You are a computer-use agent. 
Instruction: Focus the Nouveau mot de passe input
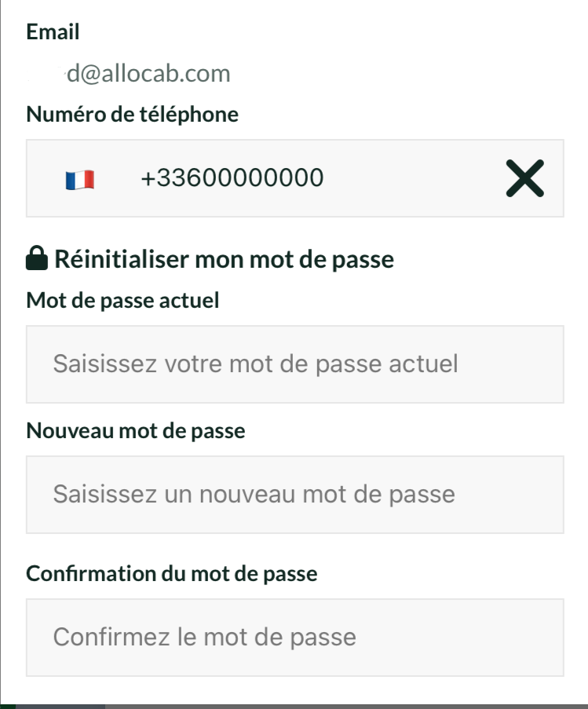294,494
